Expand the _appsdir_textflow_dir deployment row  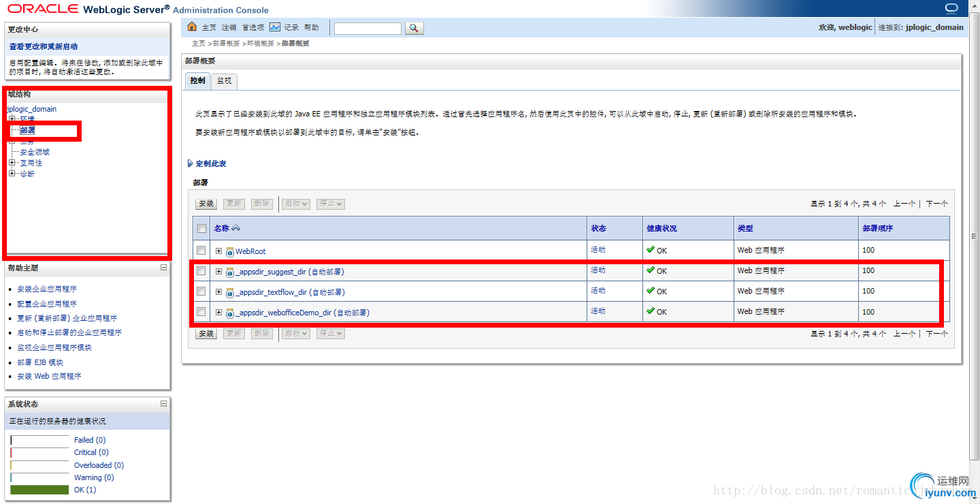[218, 292]
